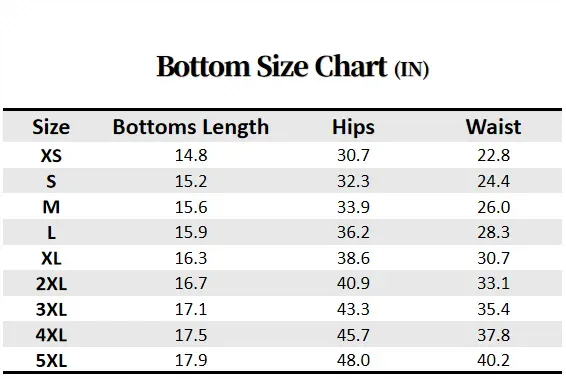Click the Waist column header
Viewport: 566px width, 379px height.
[x=493, y=127]
